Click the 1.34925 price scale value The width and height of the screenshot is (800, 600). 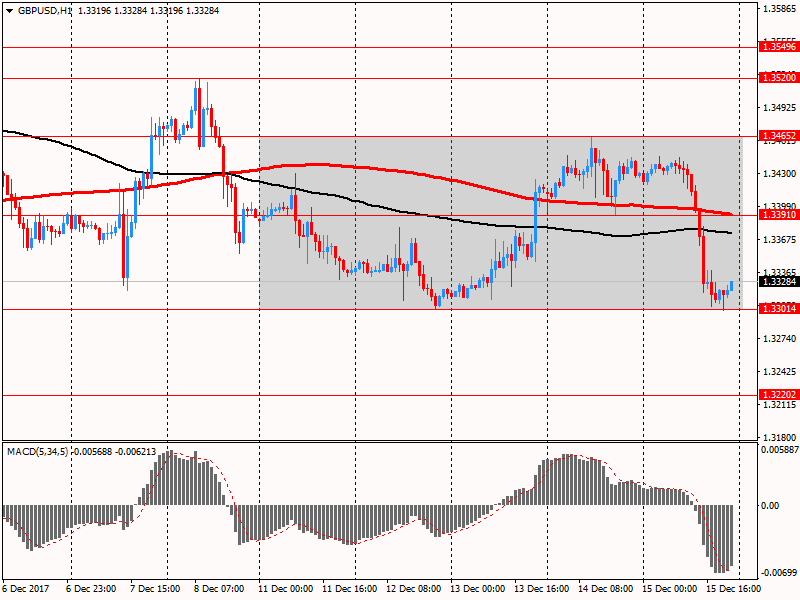pos(780,108)
